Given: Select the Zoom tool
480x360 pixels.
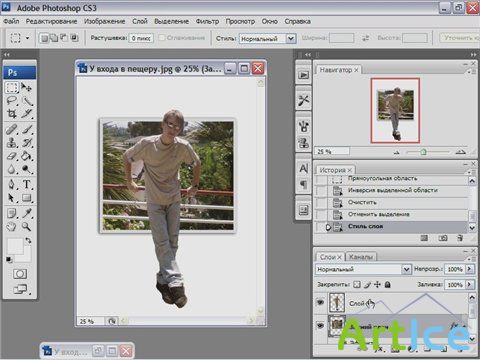Looking at the screenshot, I should click(27, 227).
